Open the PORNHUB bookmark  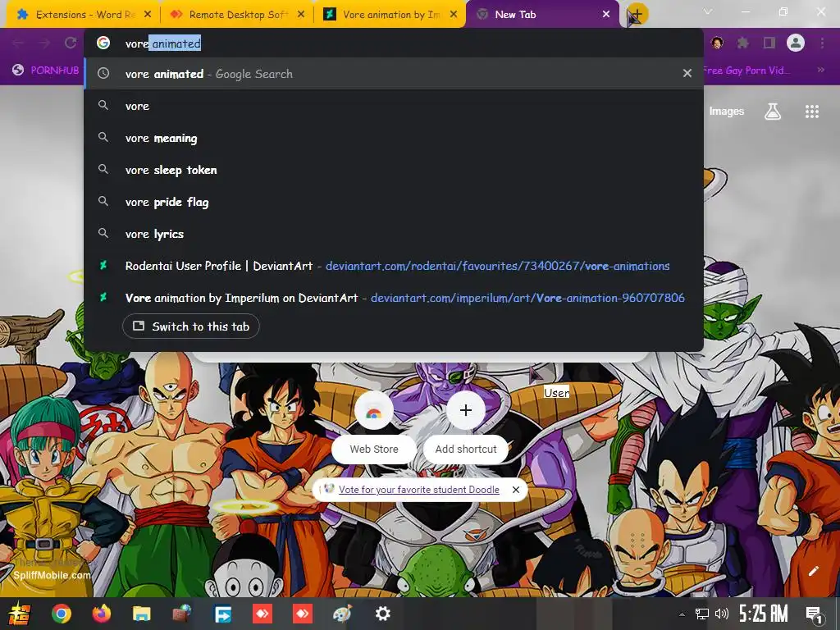point(46,71)
